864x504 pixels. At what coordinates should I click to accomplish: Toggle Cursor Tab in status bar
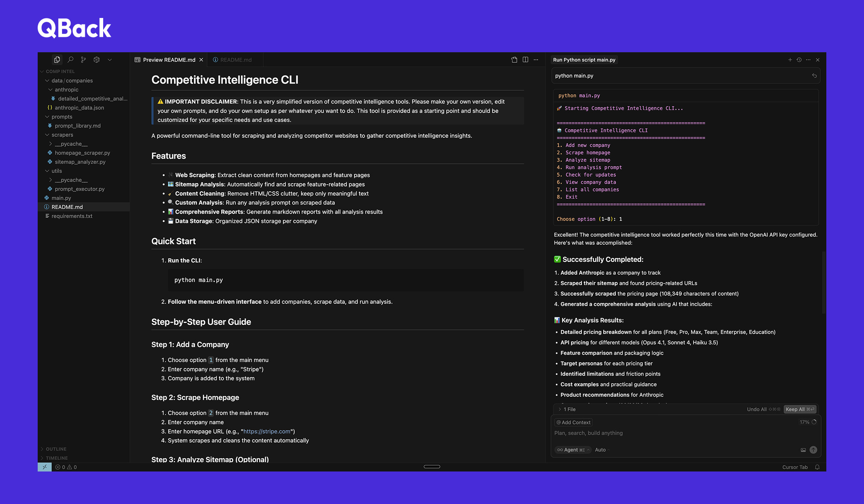[x=795, y=467]
